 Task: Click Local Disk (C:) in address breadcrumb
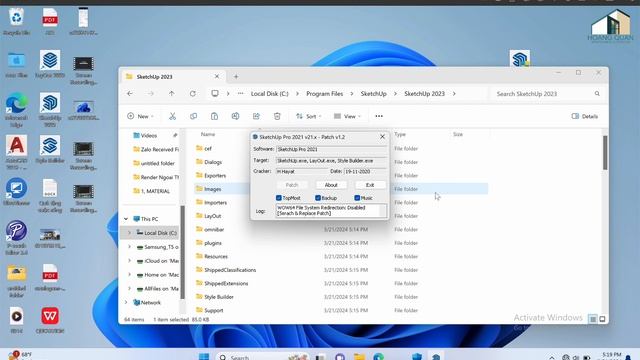(x=269, y=93)
